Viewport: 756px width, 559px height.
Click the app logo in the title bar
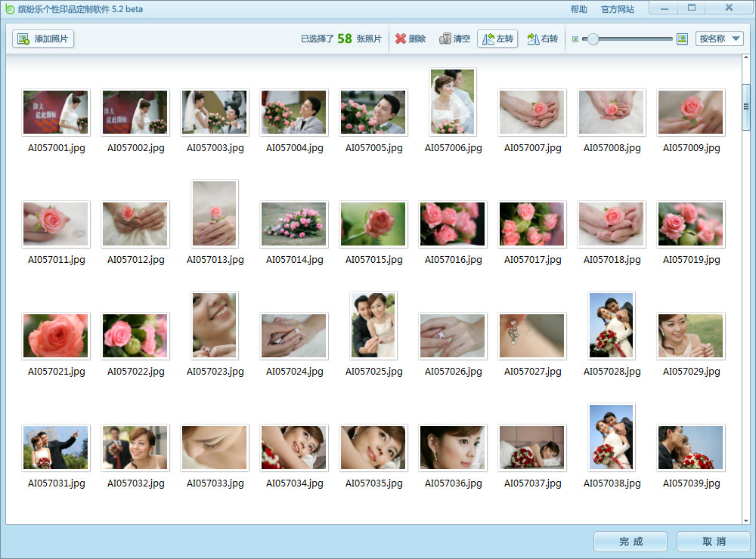(x=11, y=8)
